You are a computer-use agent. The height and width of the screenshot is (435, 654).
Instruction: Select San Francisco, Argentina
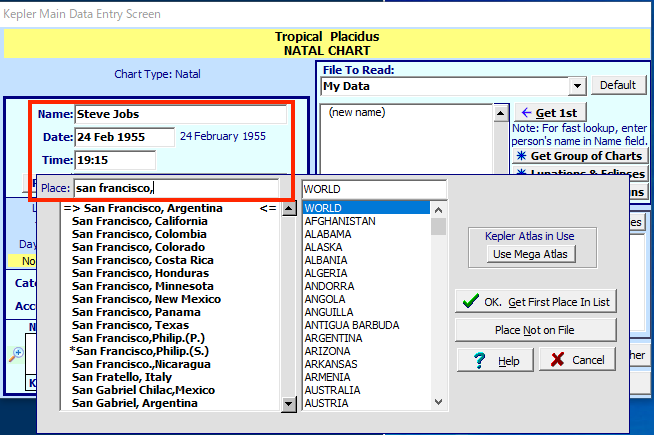click(x=171, y=208)
